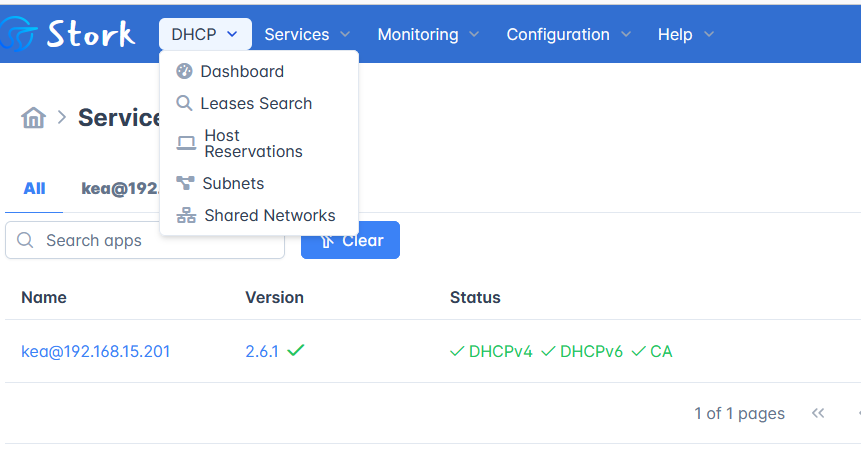Screen dimensions: 861x460
Task: Expand the Configuration menu
Action: click(x=568, y=34)
